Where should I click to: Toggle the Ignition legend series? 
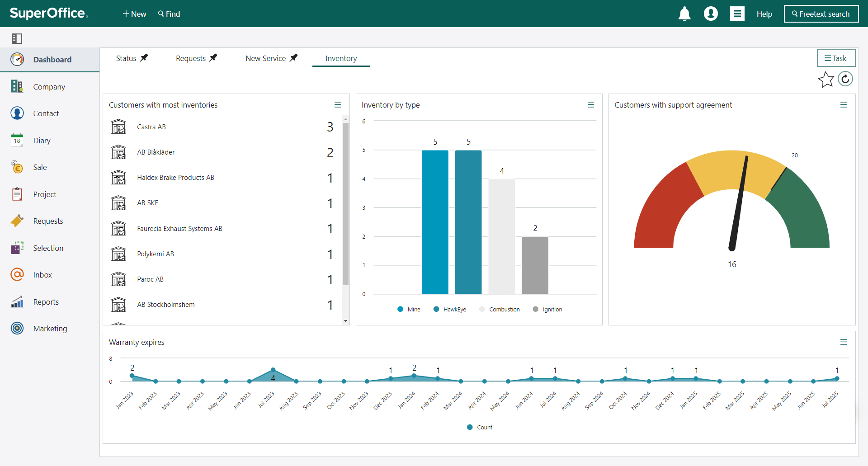(x=547, y=309)
